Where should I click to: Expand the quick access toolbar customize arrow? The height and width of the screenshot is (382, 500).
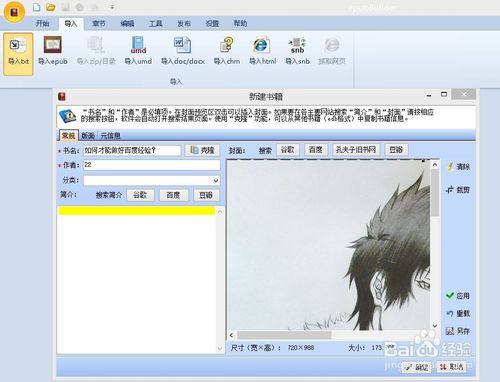pyautogui.click(x=112, y=7)
